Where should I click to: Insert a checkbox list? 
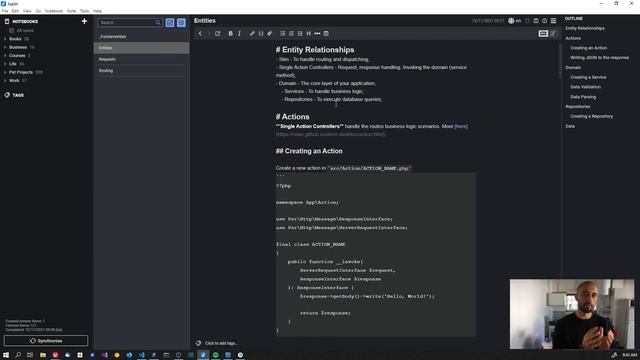[300, 33]
